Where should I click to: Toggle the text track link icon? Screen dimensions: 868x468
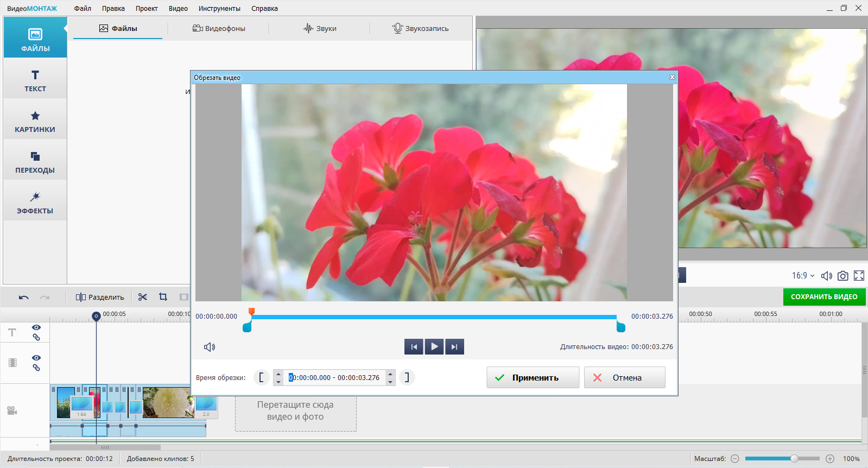point(36,337)
